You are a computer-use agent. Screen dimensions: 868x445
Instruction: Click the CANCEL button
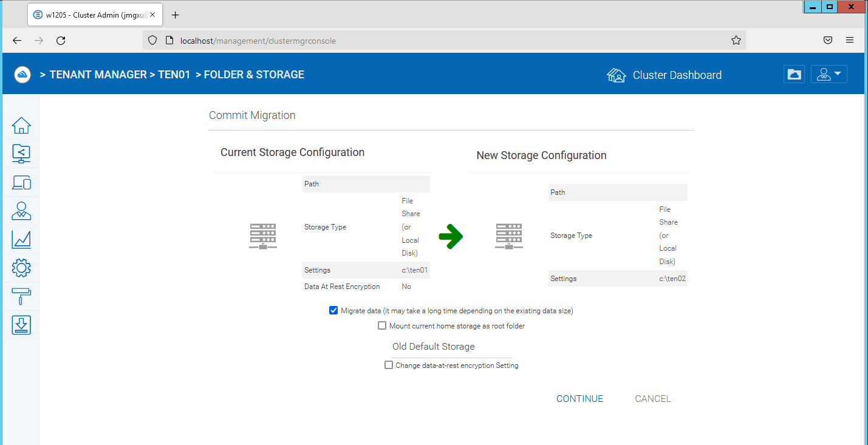653,399
